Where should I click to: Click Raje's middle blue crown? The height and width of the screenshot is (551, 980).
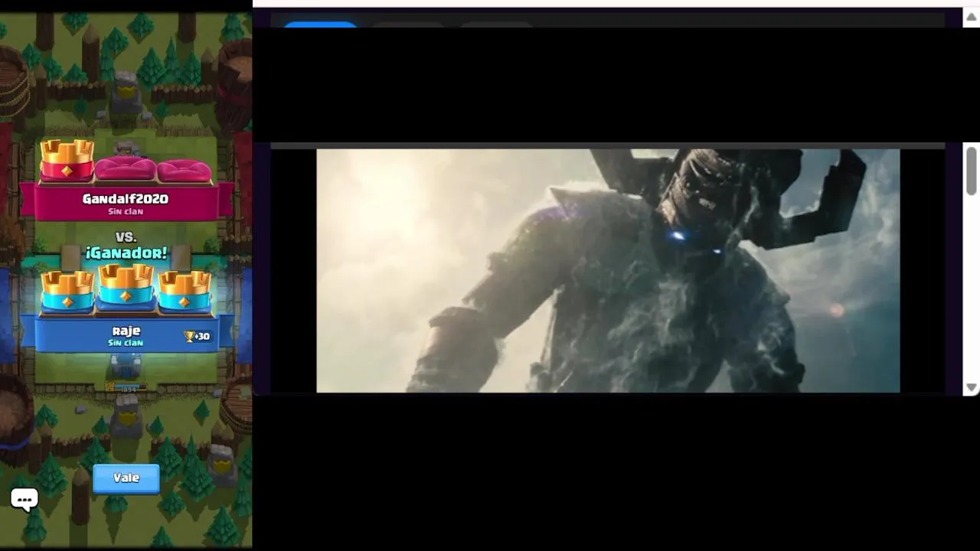pyautogui.click(x=126, y=287)
